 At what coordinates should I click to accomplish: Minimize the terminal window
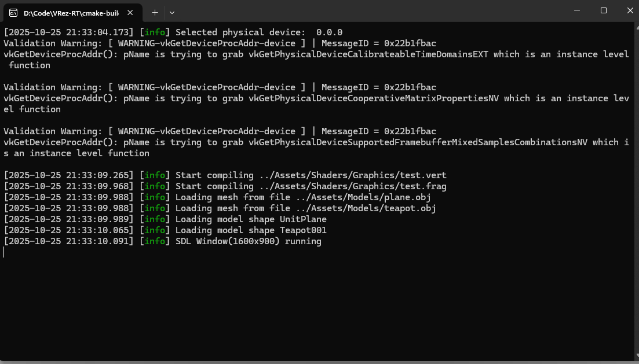[576, 10]
